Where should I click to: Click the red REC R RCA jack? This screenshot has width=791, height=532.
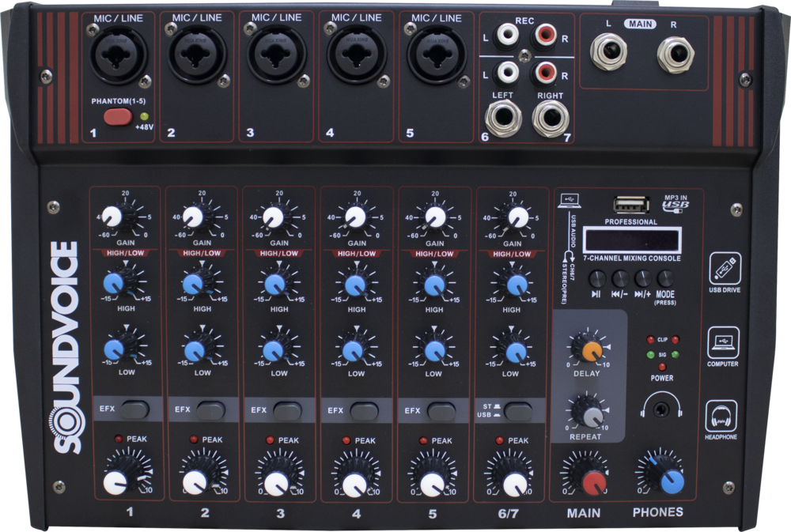point(544,36)
